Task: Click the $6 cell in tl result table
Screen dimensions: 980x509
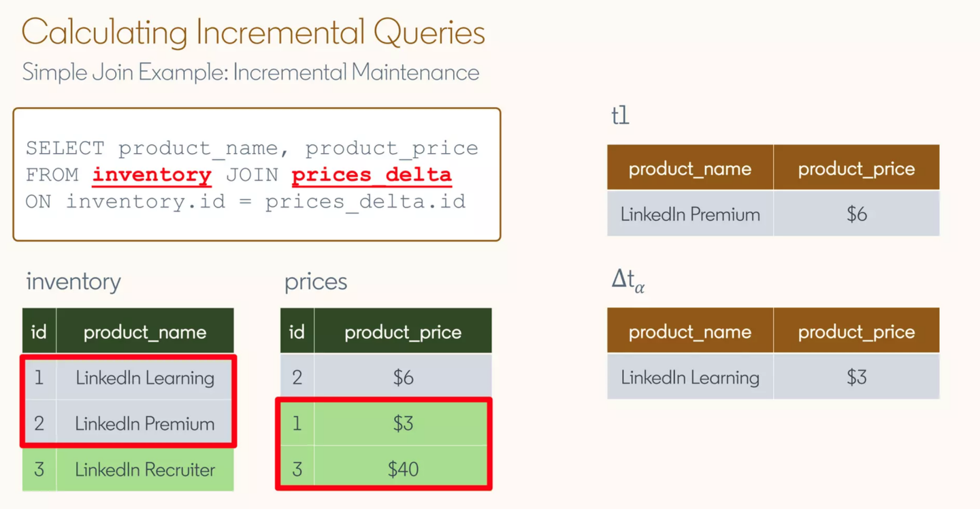Action: point(857,214)
